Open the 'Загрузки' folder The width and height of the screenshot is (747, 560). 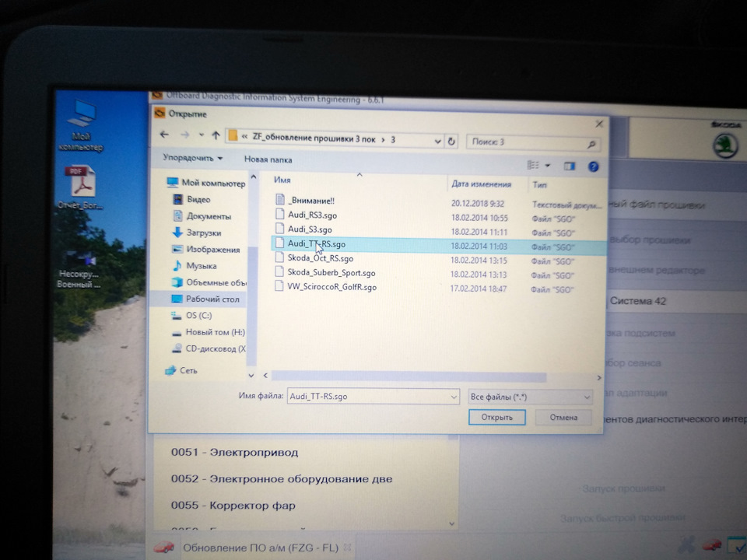point(196,233)
